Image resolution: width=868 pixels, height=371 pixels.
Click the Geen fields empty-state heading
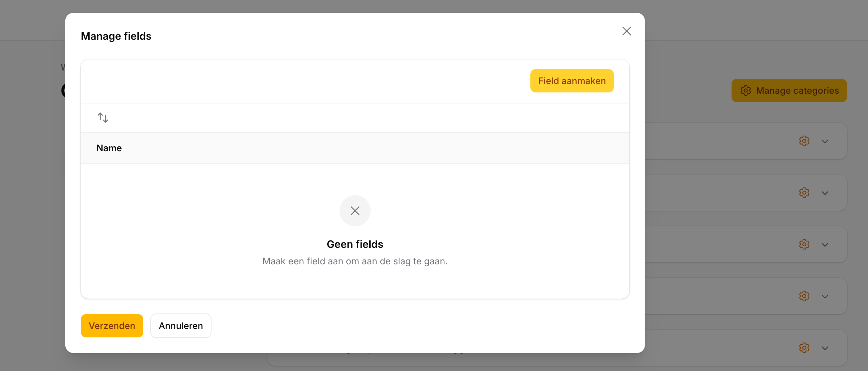click(x=355, y=244)
